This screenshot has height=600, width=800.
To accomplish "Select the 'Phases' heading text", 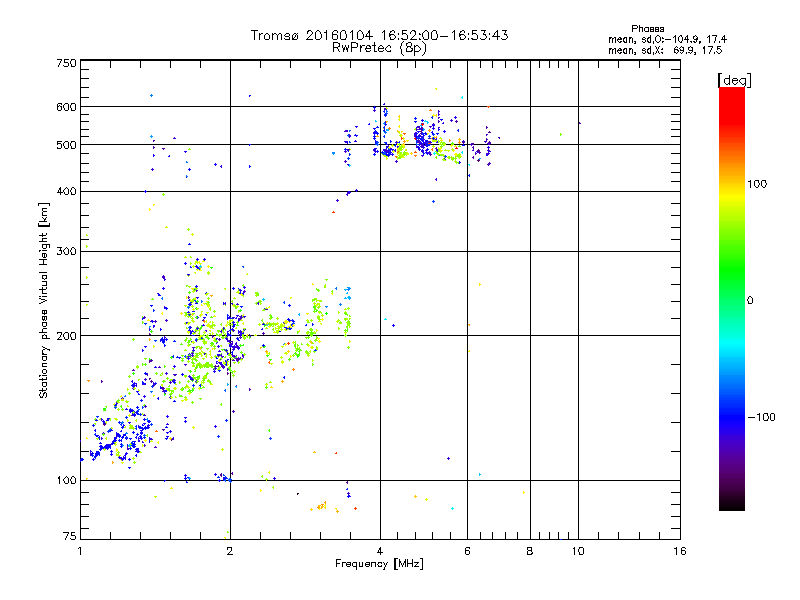I will [647, 29].
